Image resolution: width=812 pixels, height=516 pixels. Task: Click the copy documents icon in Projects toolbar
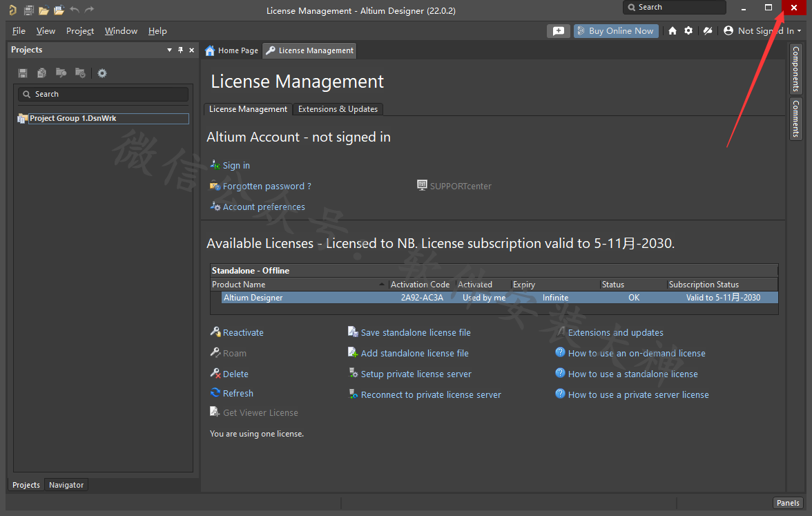[42, 73]
